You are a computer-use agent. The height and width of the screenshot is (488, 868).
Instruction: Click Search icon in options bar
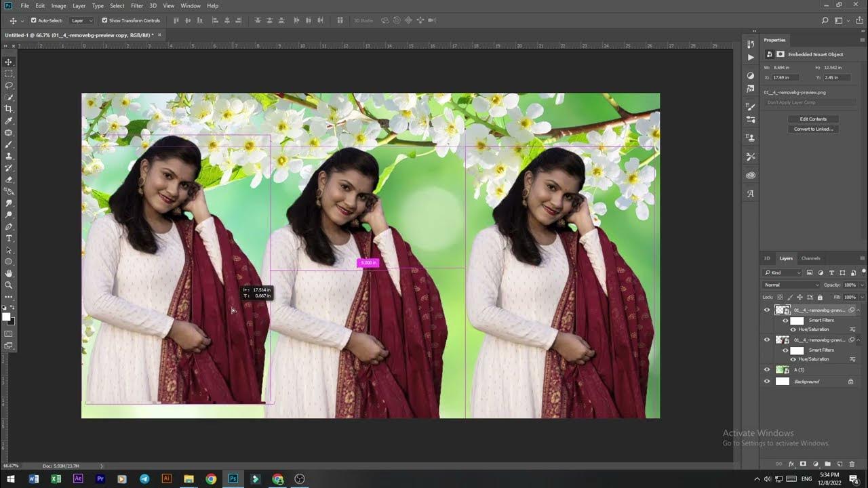coord(825,21)
